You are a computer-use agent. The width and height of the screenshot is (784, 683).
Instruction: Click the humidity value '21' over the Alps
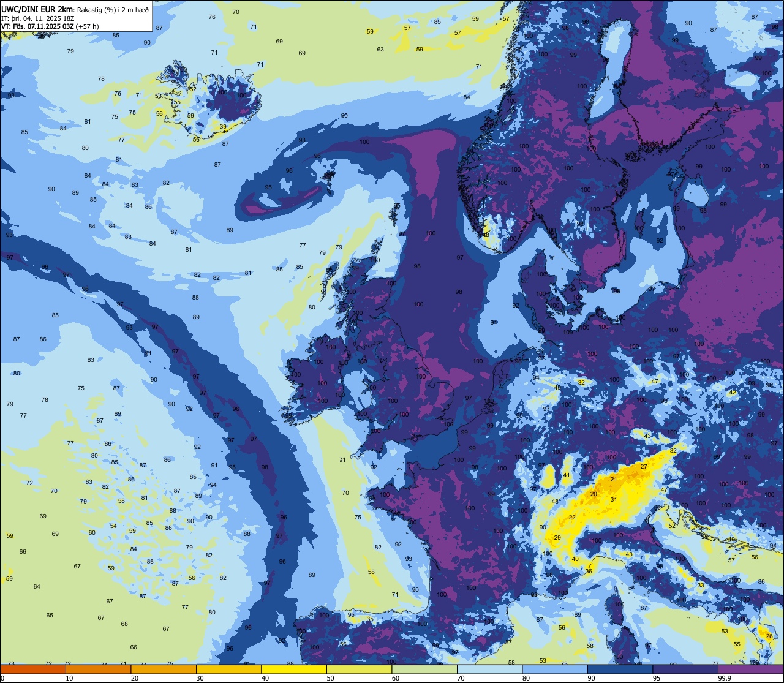pyautogui.click(x=614, y=480)
